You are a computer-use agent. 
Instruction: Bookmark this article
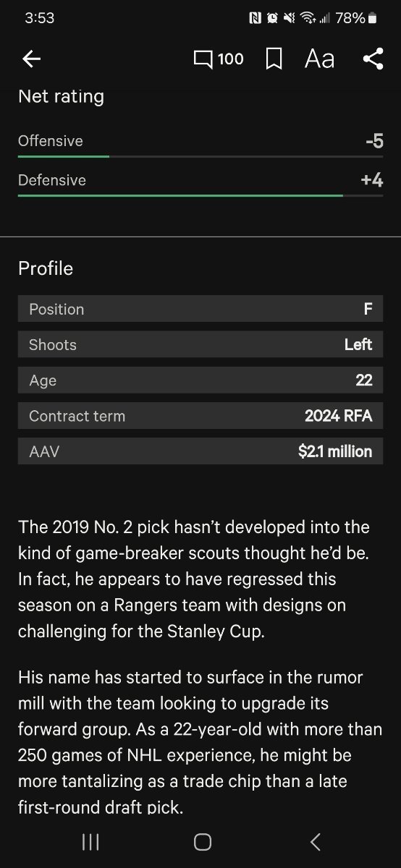pos(274,59)
